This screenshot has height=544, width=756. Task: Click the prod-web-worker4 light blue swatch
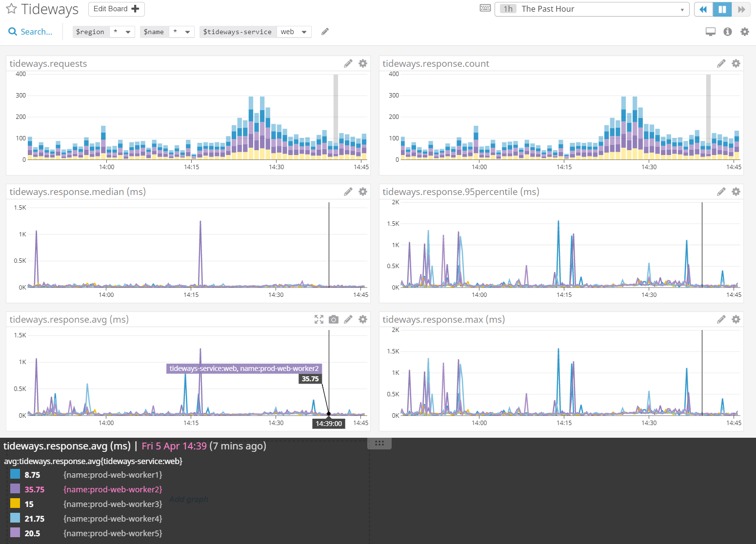[x=15, y=518]
